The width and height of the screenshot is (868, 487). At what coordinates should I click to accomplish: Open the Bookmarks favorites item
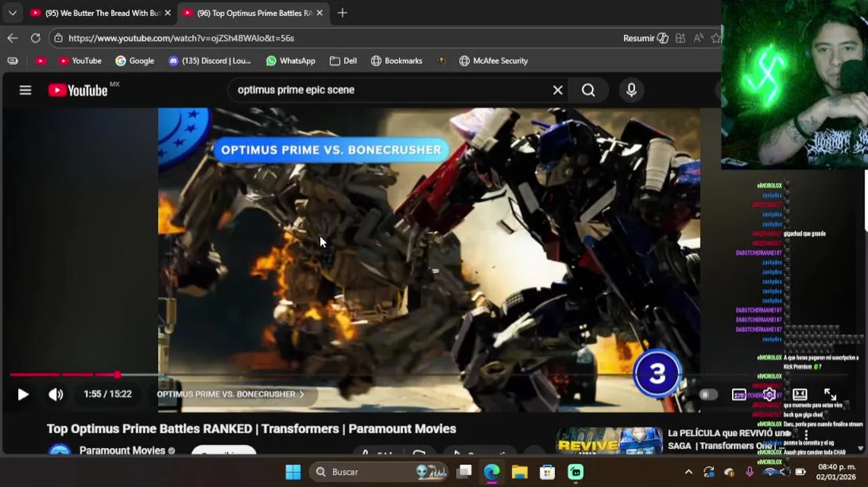(x=397, y=61)
